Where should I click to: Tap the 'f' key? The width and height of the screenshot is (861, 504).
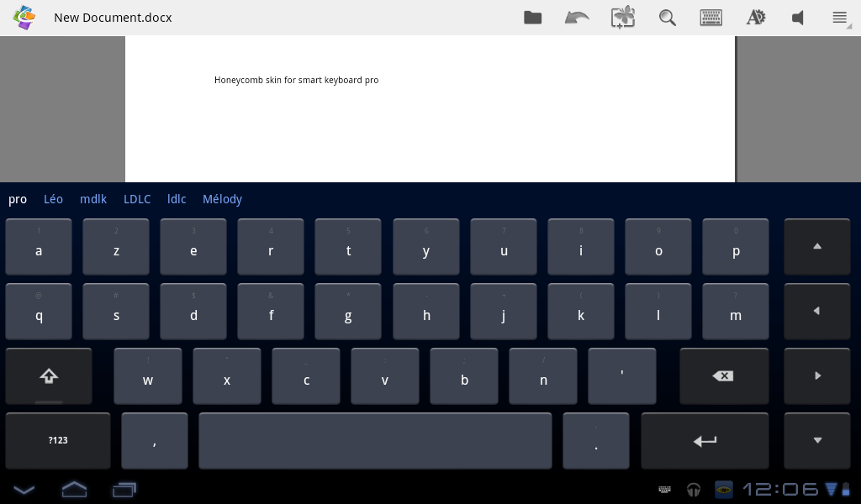(x=271, y=312)
